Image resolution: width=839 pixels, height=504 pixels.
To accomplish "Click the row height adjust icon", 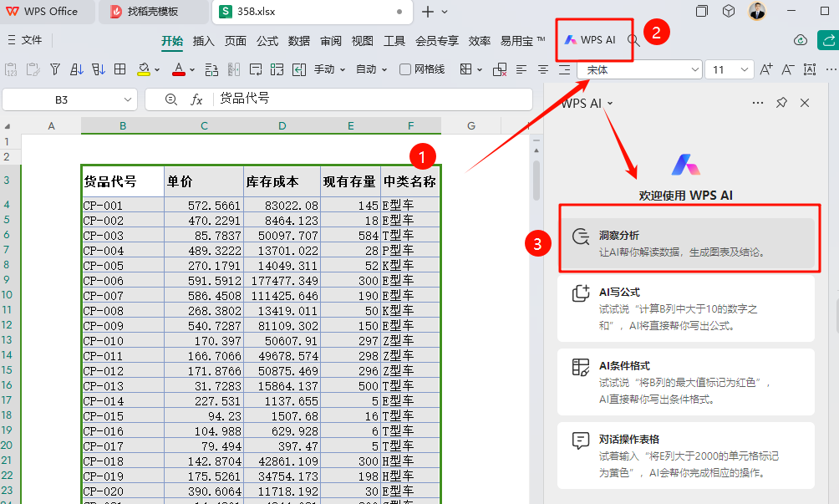I will [211, 69].
